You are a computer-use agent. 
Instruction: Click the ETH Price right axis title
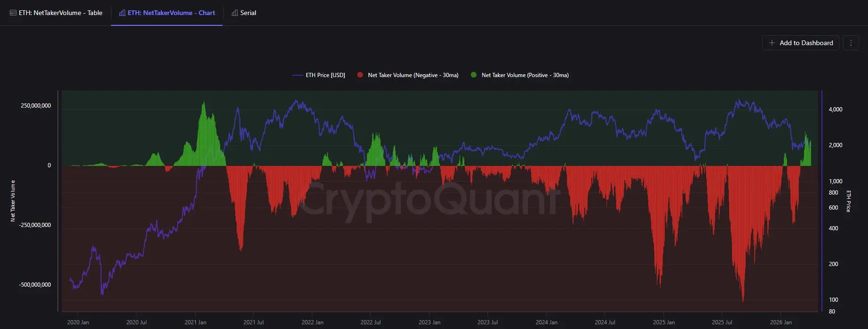(849, 201)
